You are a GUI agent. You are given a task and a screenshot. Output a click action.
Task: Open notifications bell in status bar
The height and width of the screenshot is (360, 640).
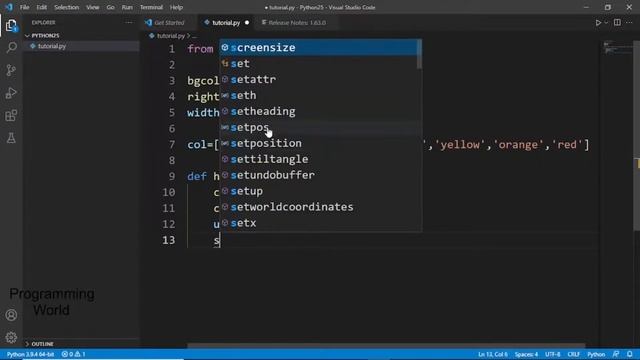point(630,354)
